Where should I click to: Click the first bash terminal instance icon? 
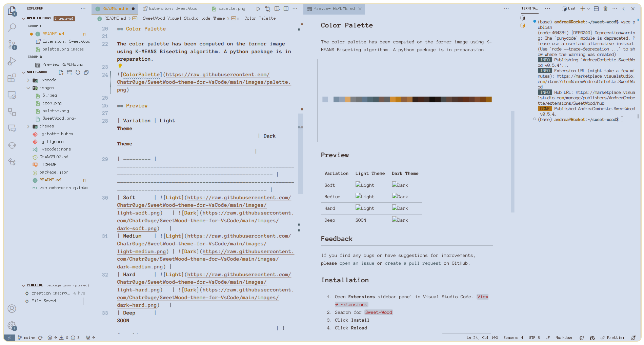tap(523, 18)
